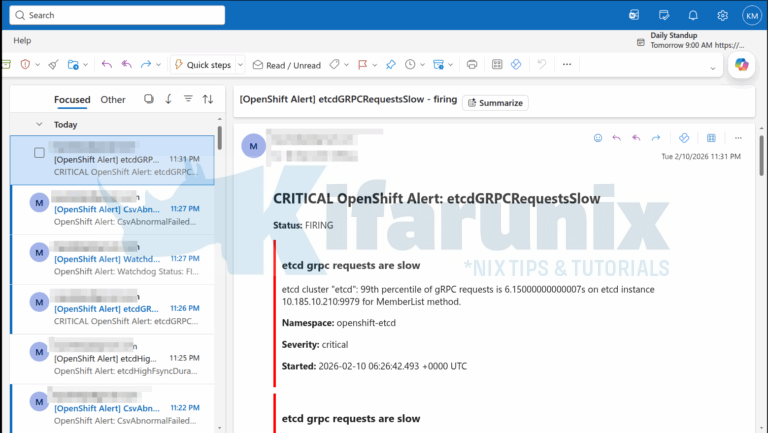
Task: Click the select-mode icon next to Other tab
Action: [x=149, y=99]
